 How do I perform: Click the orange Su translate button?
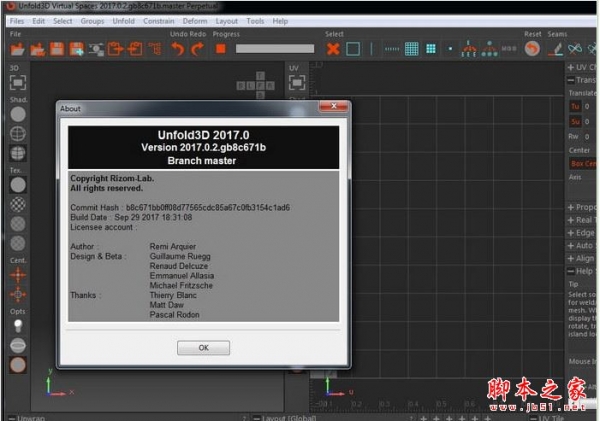575,122
